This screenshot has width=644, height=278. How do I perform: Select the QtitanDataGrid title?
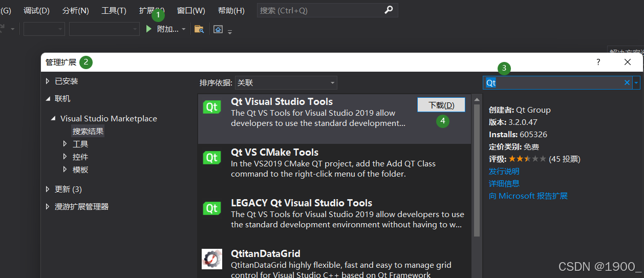pos(265,253)
